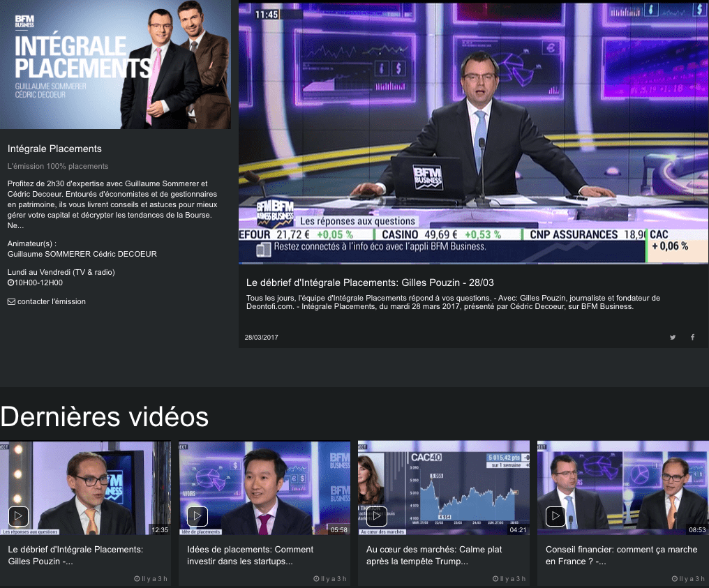Click the date 28/03/2017
709x588 pixels.
pyautogui.click(x=262, y=337)
